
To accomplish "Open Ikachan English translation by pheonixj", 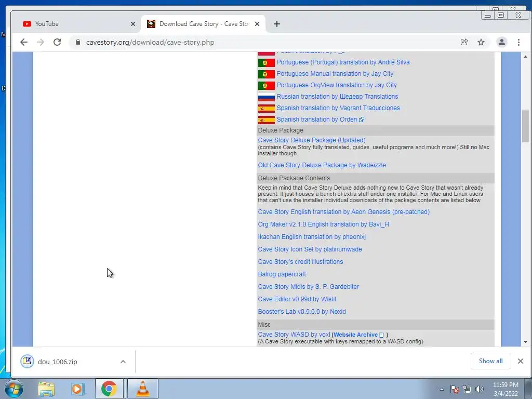I will pos(312,237).
